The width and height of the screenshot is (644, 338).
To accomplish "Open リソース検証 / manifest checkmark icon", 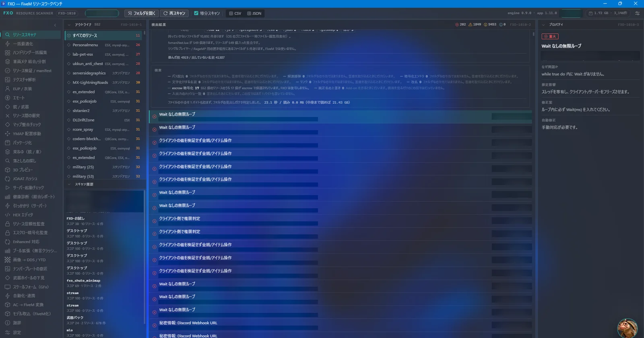I will coord(7,70).
